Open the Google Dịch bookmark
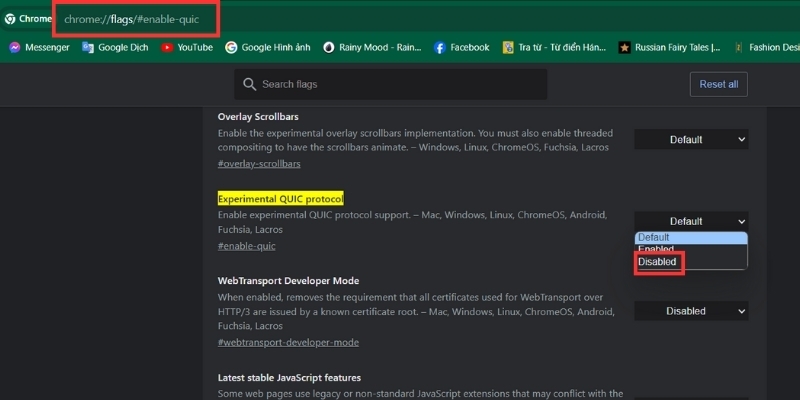800x400 pixels. coord(115,47)
